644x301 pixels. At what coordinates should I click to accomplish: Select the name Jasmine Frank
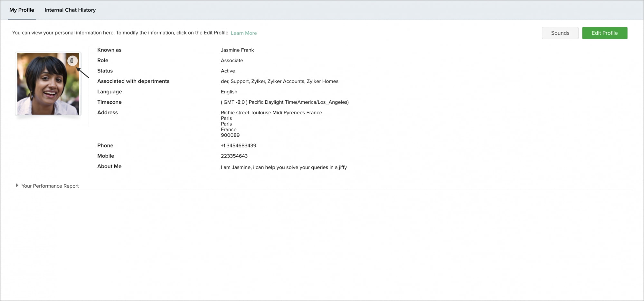[x=237, y=50]
